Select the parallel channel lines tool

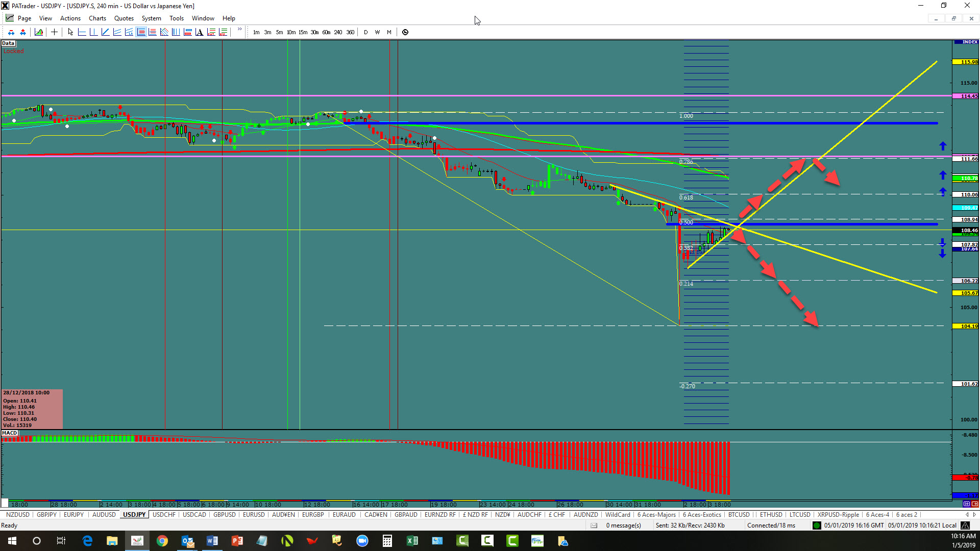(117, 32)
